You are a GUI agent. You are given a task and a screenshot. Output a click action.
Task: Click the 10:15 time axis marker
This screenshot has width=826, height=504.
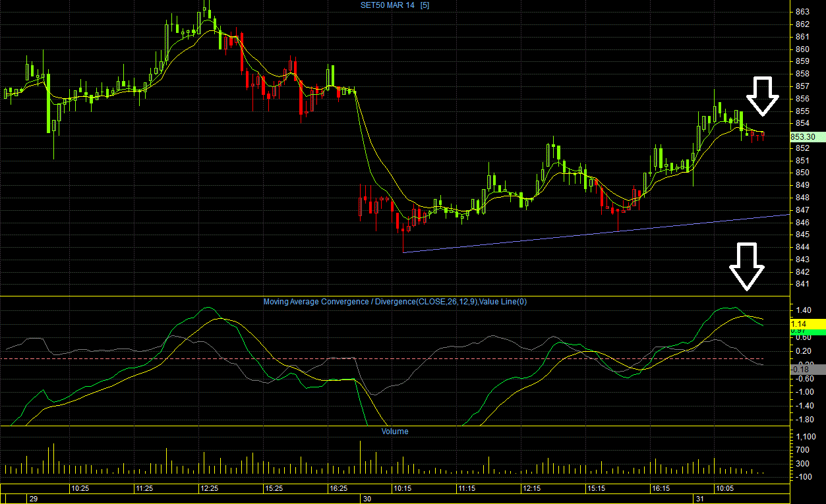(x=403, y=489)
